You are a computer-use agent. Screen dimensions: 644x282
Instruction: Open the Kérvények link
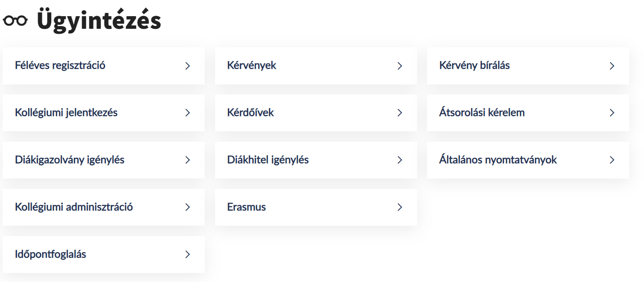251,66
